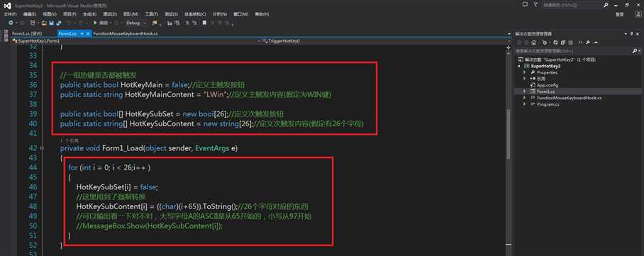Collapse the SuperHotKey2 project node

(x=520, y=66)
